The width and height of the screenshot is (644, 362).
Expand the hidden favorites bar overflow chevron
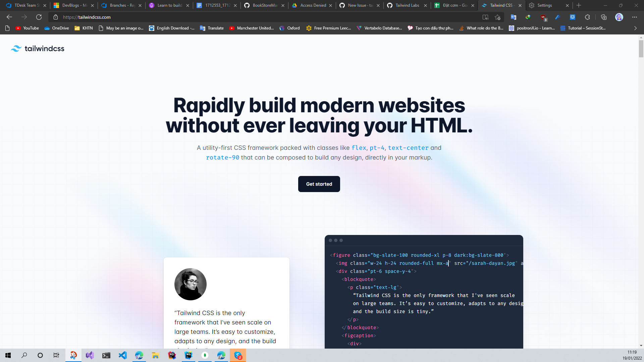(635, 28)
